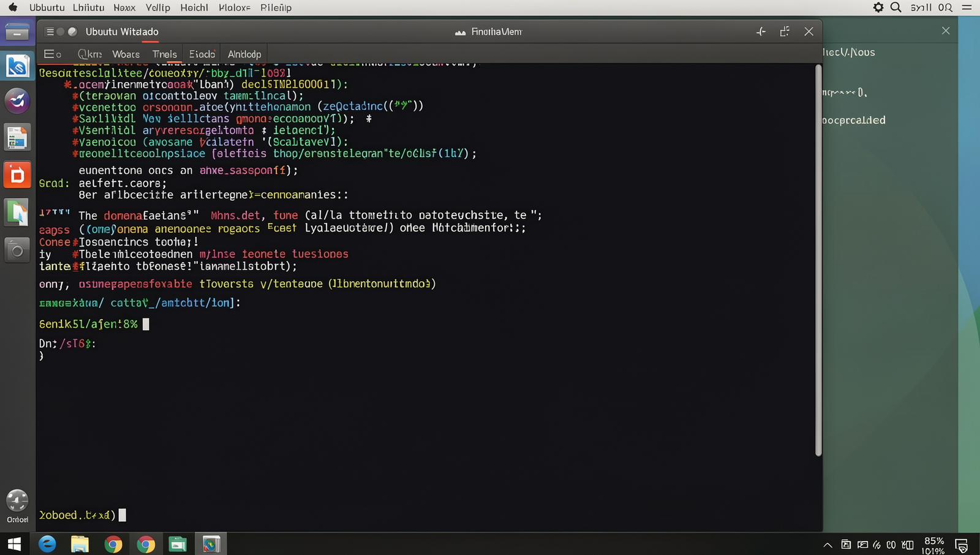The image size is (980, 555).
Task: Click the clock text in top menu bar
Action: tap(931, 7)
